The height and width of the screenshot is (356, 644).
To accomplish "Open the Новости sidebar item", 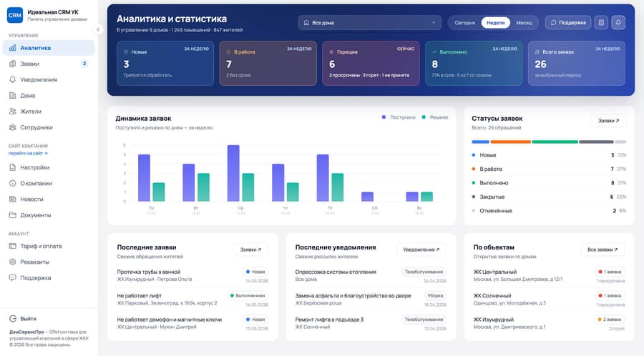I will click(49, 199).
